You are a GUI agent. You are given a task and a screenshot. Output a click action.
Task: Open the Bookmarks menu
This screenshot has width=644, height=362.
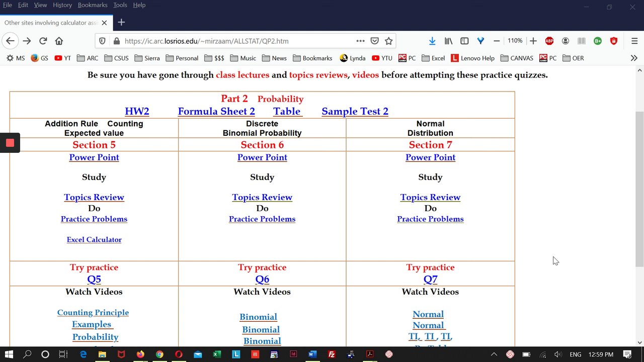click(93, 5)
